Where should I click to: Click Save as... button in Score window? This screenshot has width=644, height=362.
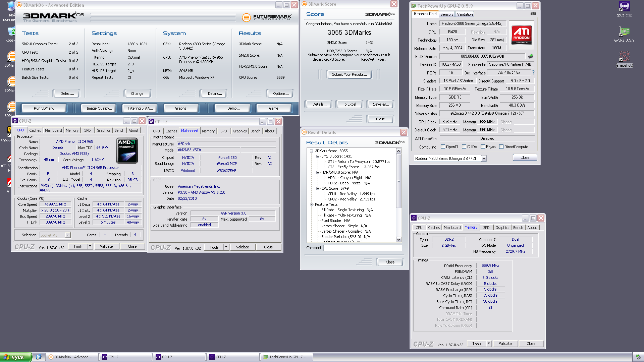click(x=381, y=104)
